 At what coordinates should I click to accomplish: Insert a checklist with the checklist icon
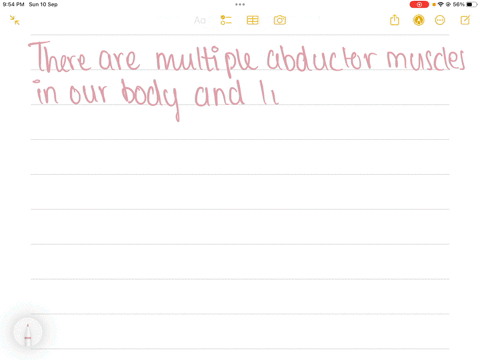[x=226, y=20]
